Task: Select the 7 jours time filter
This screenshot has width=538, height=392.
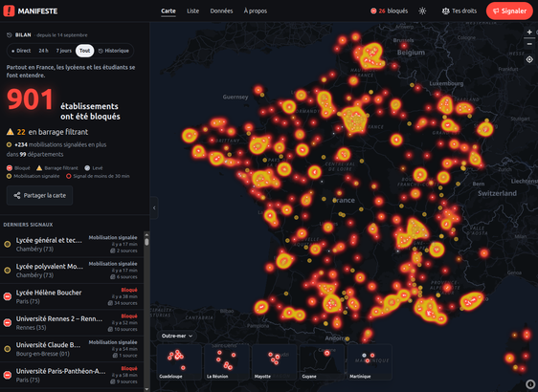Action: (64, 51)
